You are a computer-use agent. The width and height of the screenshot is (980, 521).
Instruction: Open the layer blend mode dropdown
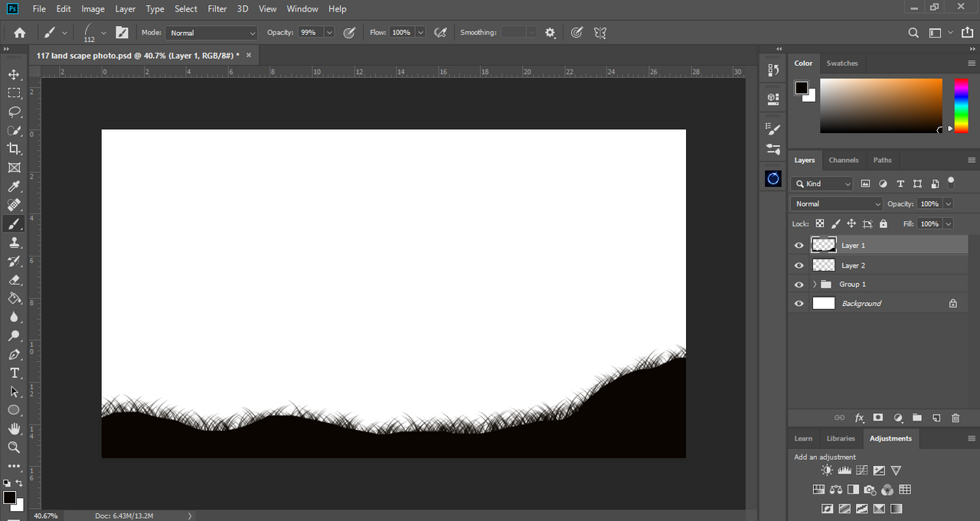tap(837, 204)
